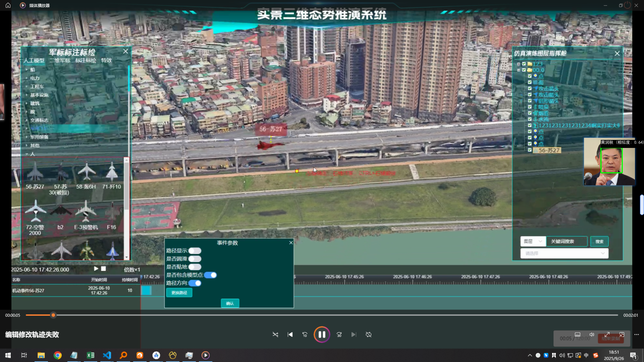Viewport: 644px width, 362px height.
Task: Click the rewind 10 seconds icon
Action: pyautogui.click(x=305, y=335)
